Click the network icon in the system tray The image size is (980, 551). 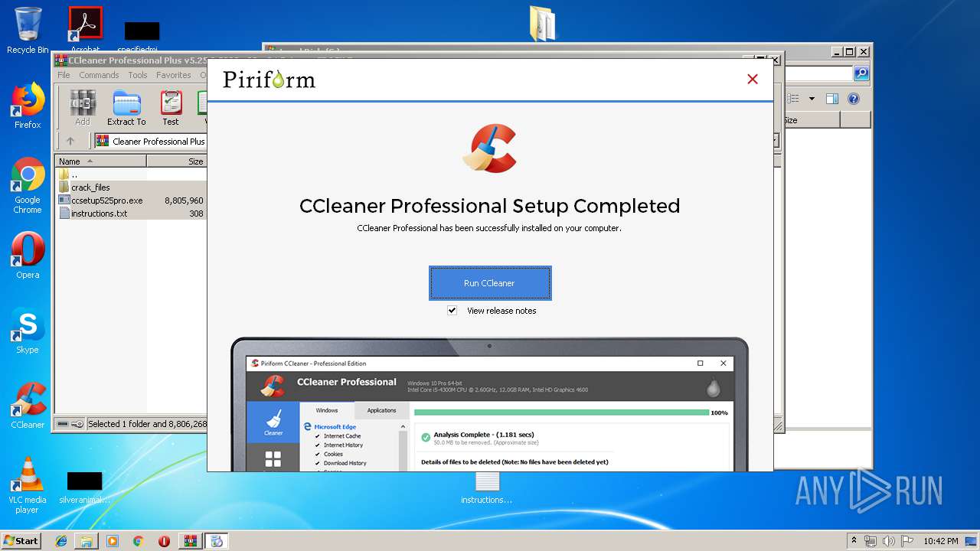pos(871,541)
